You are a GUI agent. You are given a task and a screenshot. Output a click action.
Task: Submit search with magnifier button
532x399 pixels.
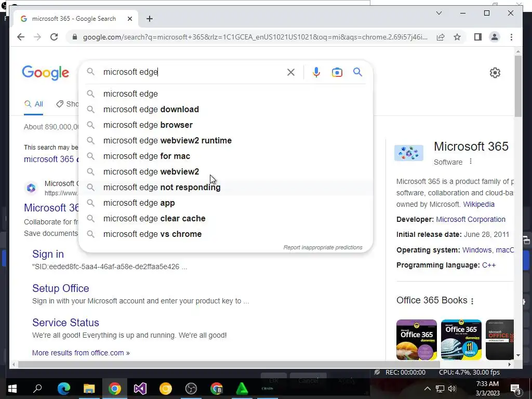pyautogui.click(x=357, y=72)
